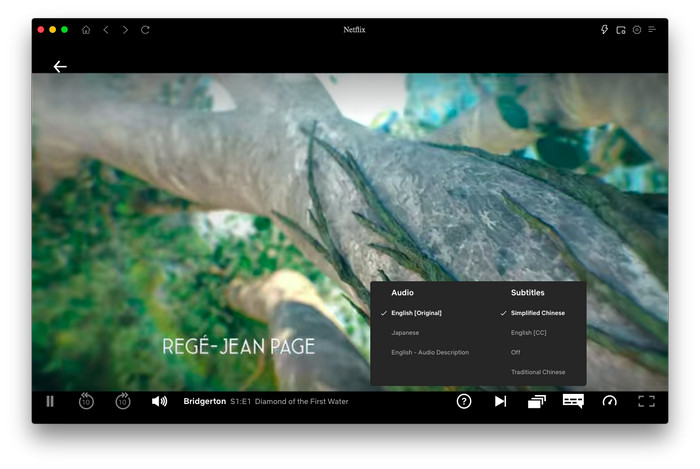Select English [CC] subtitles
This screenshot has height=469, width=700.
529,332
